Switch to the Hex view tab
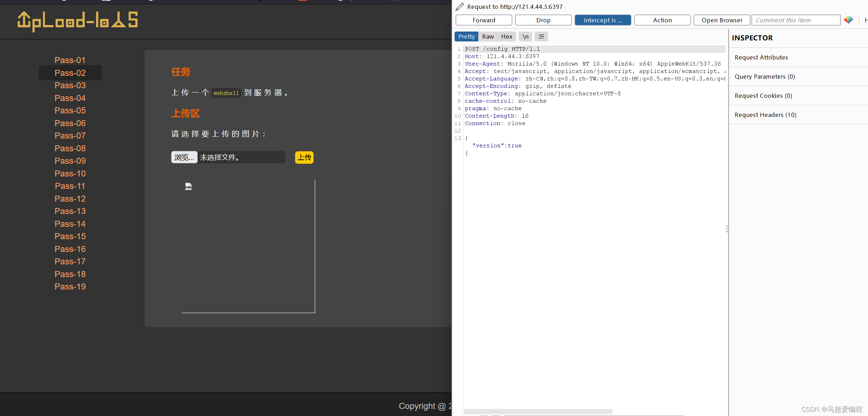This screenshot has width=868, height=416. (507, 36)
